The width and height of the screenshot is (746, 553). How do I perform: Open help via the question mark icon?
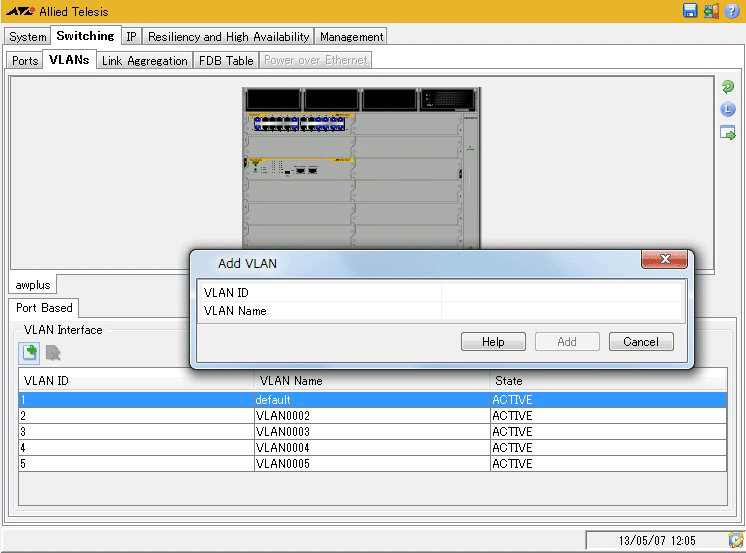click(x=731, y=11)
